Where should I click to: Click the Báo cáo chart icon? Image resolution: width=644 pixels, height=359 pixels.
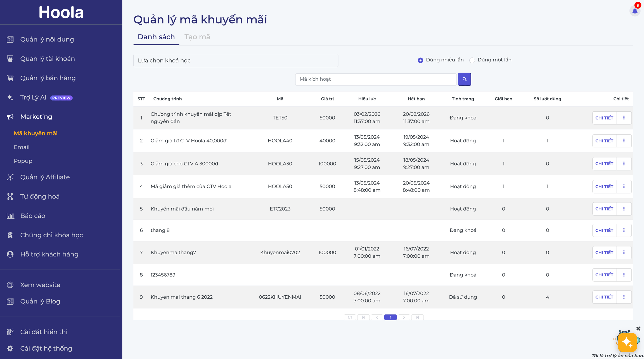click(10, 216)
